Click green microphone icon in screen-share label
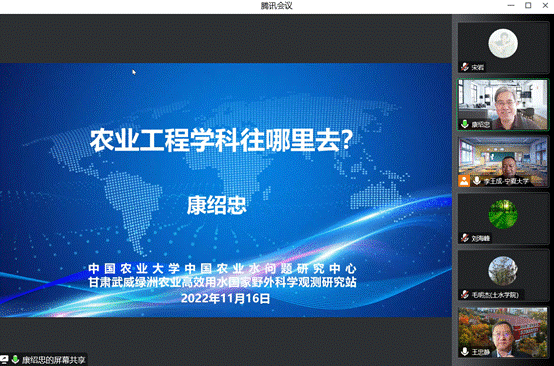The width and height of the screenshot is (554, 366). [15, 360]
